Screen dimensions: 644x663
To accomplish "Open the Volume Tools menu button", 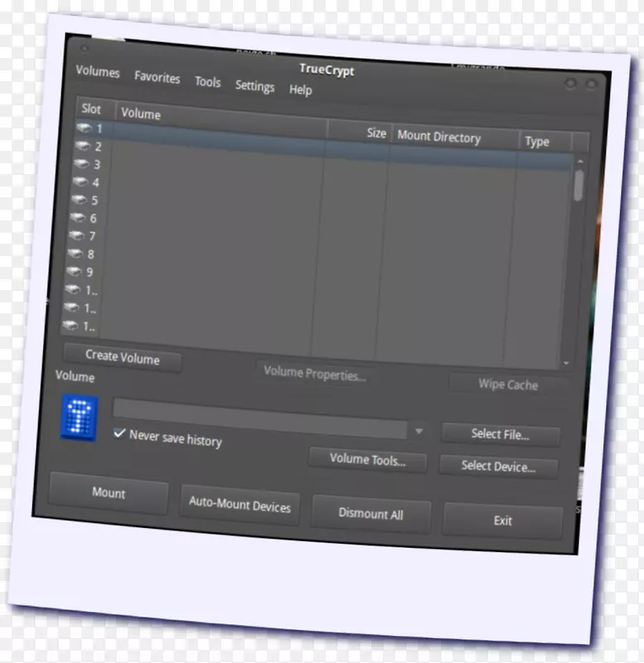I will click(367, 460).
